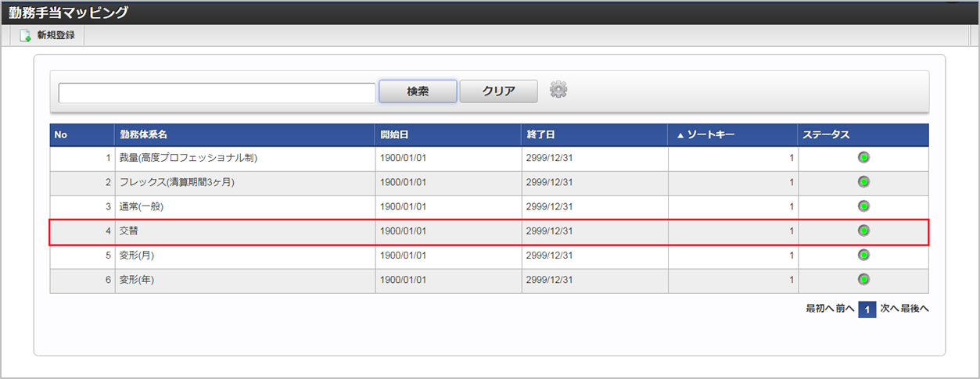This screenshot has height=379, width=980.
Task: Click the 新規登録 toolbar button
Action: coord(48,35)
